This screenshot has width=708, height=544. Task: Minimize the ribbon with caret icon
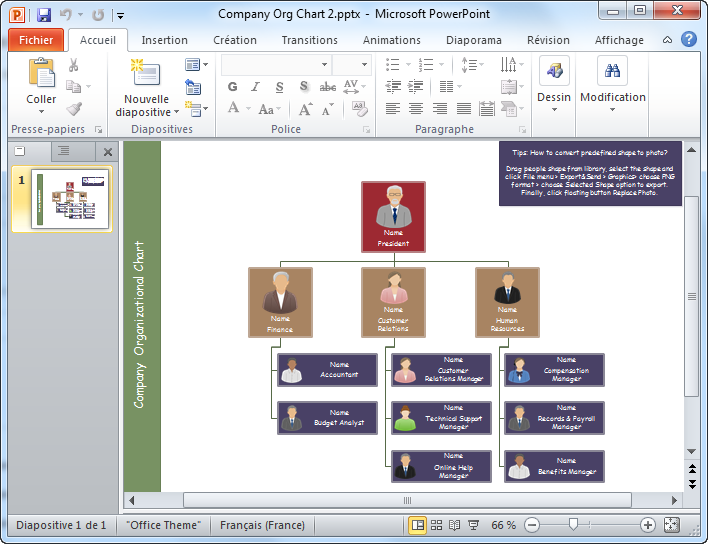point(667,40)
